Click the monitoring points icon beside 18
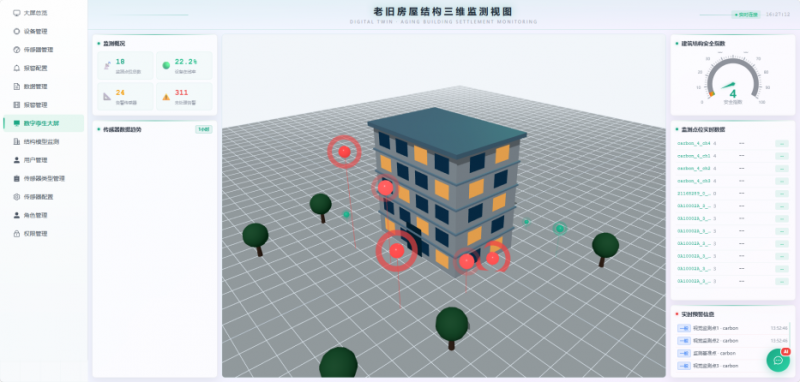Screen dimensions: 800x382 107,65
